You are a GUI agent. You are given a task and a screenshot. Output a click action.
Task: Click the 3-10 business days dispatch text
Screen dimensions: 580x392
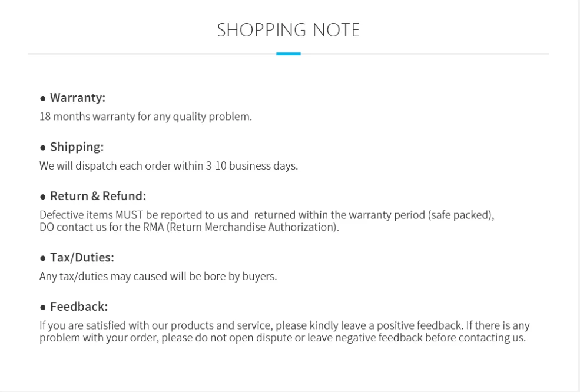(x=168, y=166)
